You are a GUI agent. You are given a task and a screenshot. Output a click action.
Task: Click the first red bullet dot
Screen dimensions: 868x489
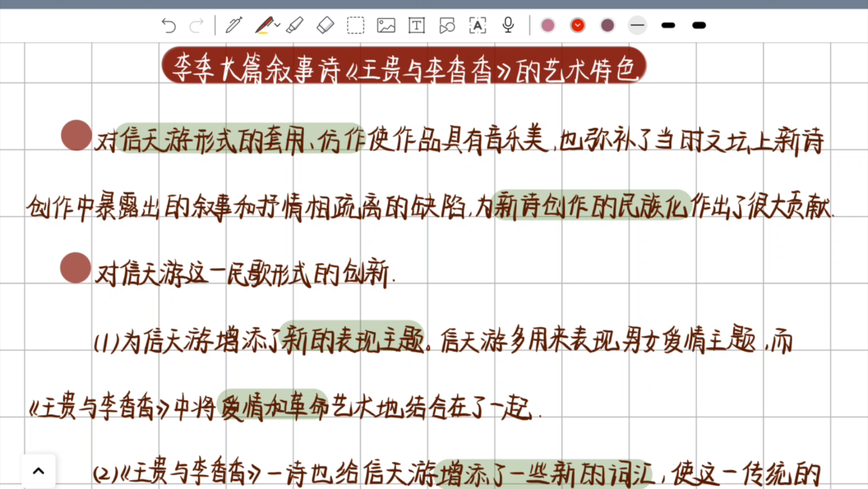(77, 135)
